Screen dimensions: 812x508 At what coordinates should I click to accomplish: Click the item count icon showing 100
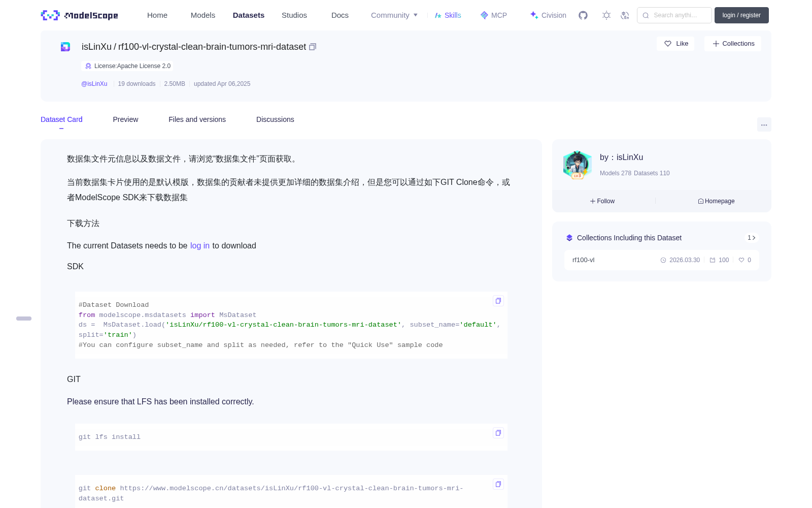713,260
